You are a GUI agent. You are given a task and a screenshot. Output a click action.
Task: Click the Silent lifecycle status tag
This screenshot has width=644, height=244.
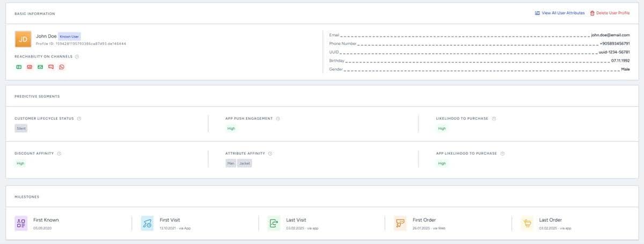click(21, 128)
